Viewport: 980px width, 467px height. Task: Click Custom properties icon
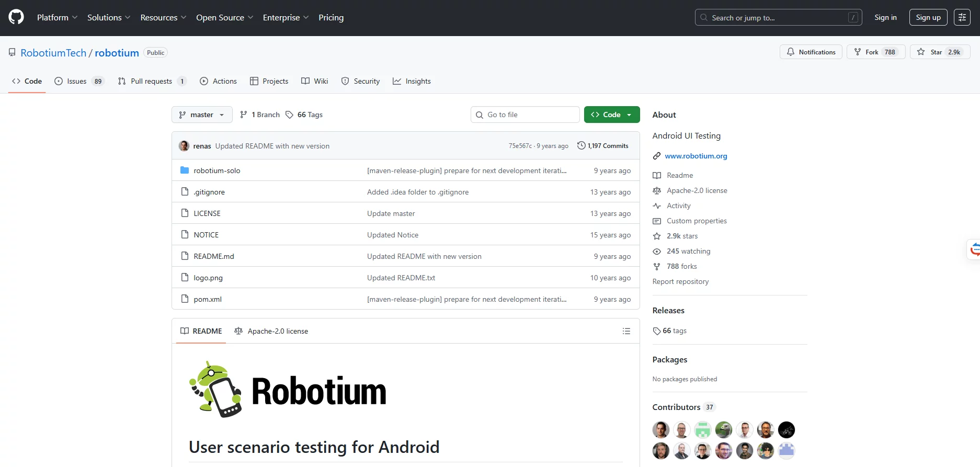[x=657, y=221]
